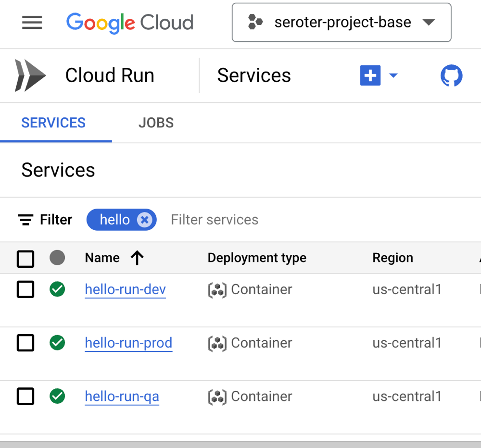481x448 pixels.
Task: Select the SERVICES tab
Action: [53, 123]
